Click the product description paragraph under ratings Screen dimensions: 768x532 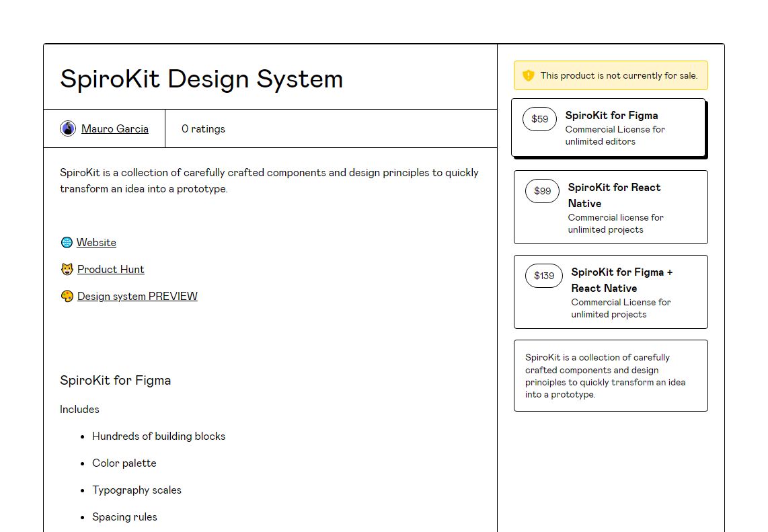pyautogui.click(x=270, y=181)
